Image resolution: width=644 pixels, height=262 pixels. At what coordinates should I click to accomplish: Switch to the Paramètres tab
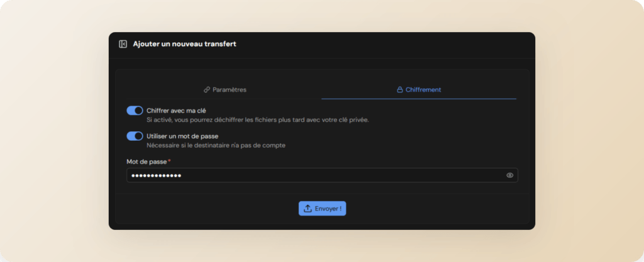[x=225, y=90]
